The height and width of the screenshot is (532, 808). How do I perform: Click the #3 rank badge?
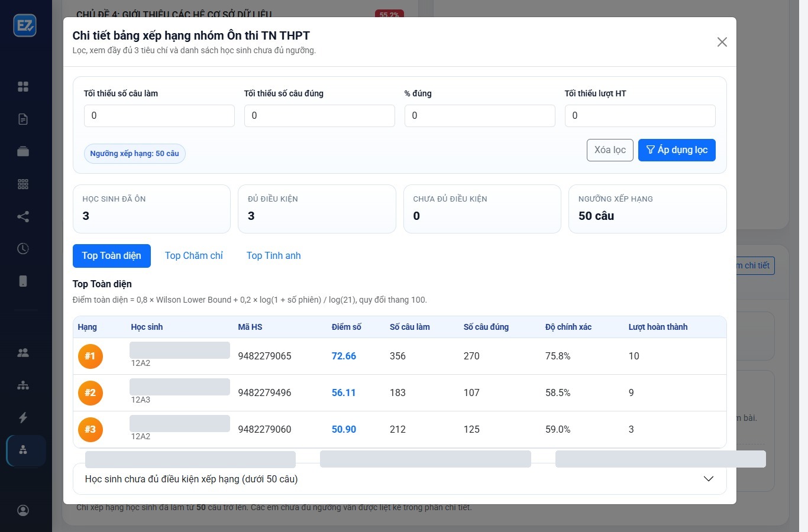coord(91,429)
